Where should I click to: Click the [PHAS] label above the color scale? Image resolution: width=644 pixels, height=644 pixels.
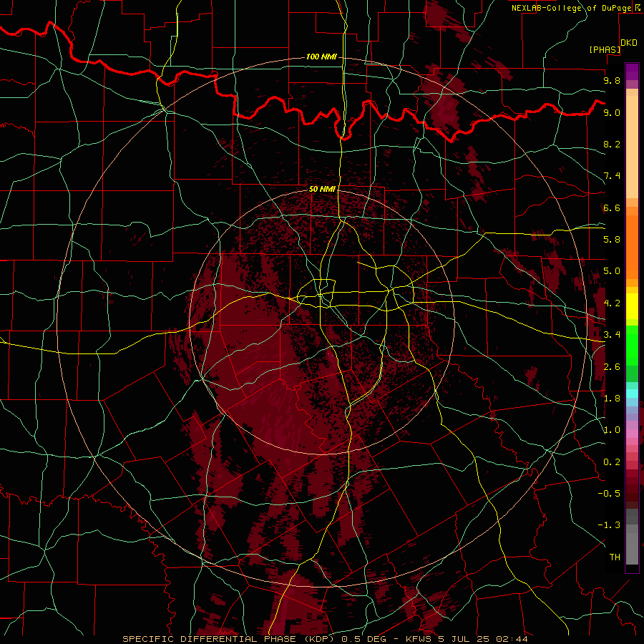coord(605,49)
